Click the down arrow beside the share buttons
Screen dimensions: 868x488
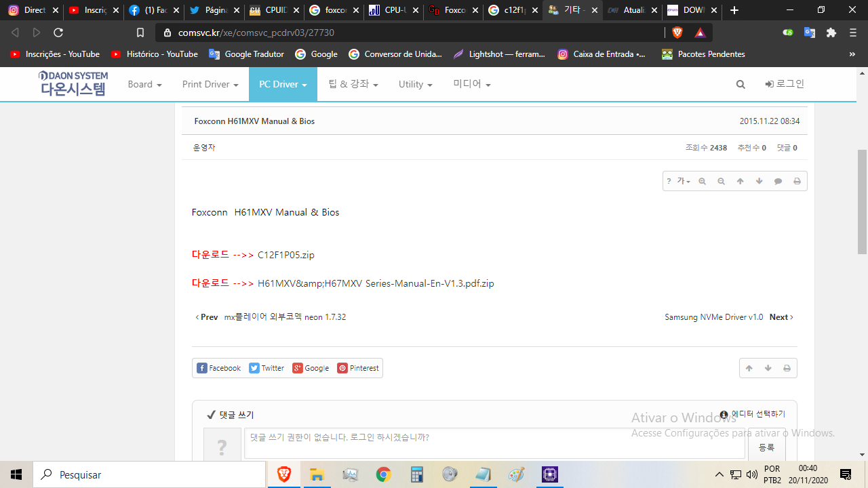click(768, 368)
